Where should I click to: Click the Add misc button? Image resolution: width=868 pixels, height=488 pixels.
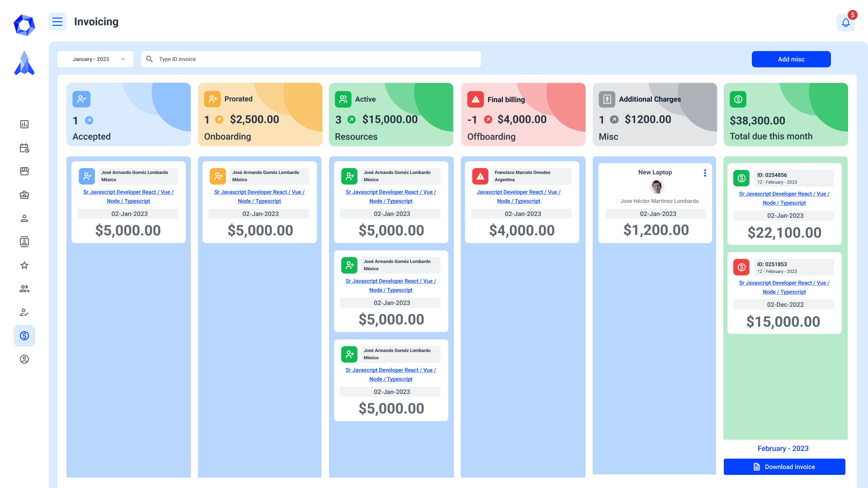791,59
